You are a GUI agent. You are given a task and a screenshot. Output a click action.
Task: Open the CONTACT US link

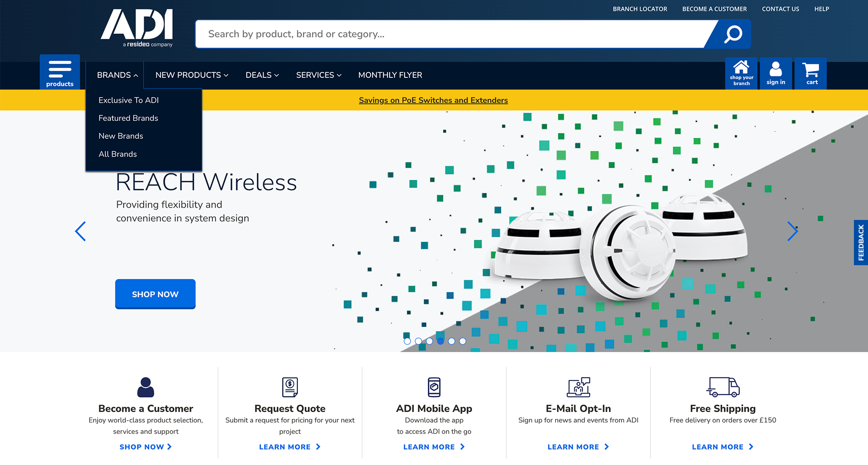[x=780, y=9]
